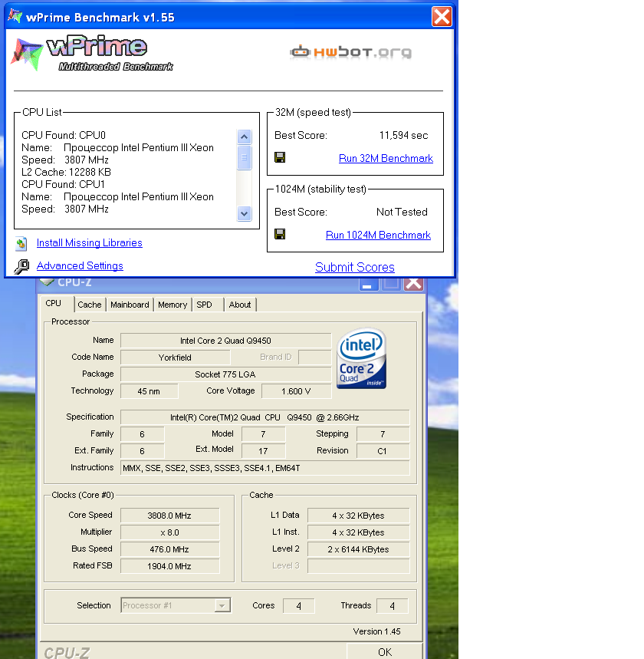644x659 pixels.
Task: Run the 1024M Benchmark
Action: pyautogui.click(x=378, y=235)
